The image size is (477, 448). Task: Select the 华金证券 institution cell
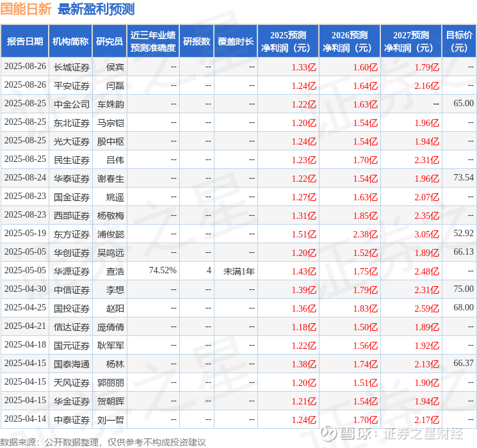point(72,401)
